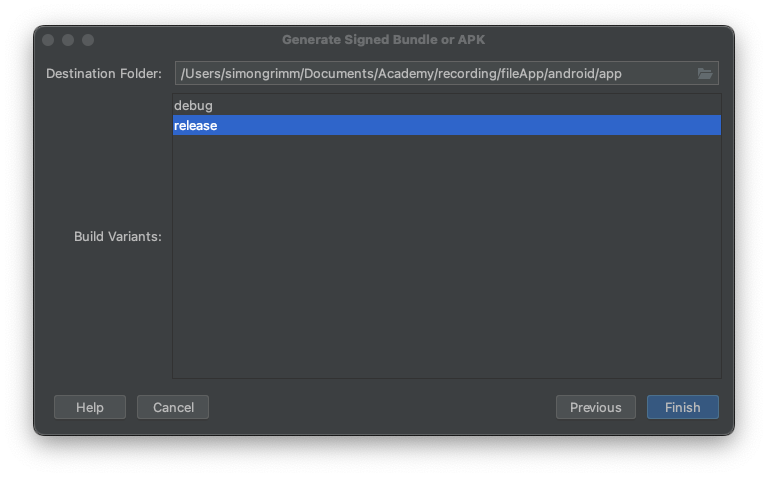Go back with the Previous button
Image resolution: width=768 pixels, height=477 pixels.
596,407
